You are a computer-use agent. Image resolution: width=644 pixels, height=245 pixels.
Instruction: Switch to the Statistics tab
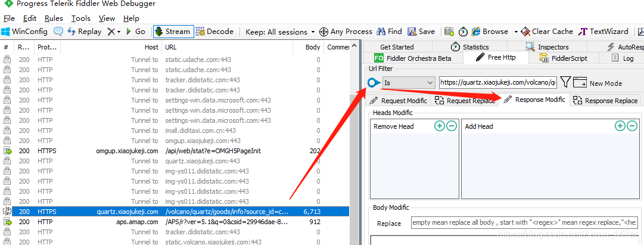pos(469,47)
